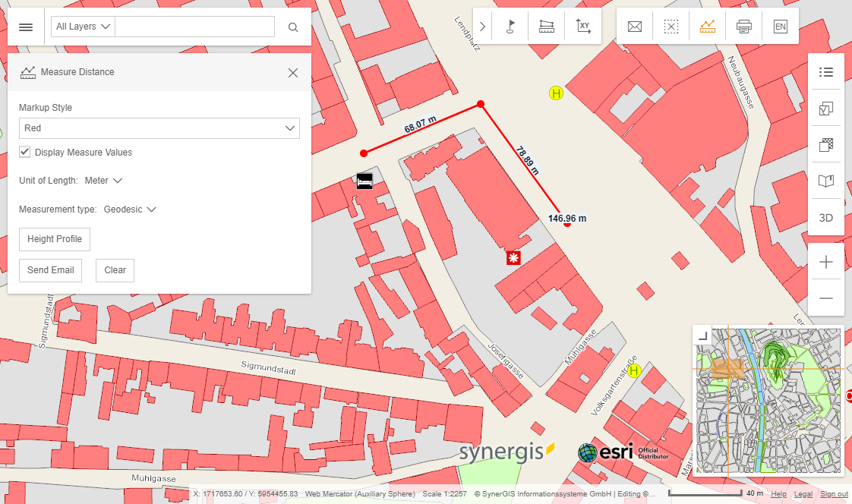852x504 pixels.
Task: Click the Height Profile button
Action: point(55,239)
